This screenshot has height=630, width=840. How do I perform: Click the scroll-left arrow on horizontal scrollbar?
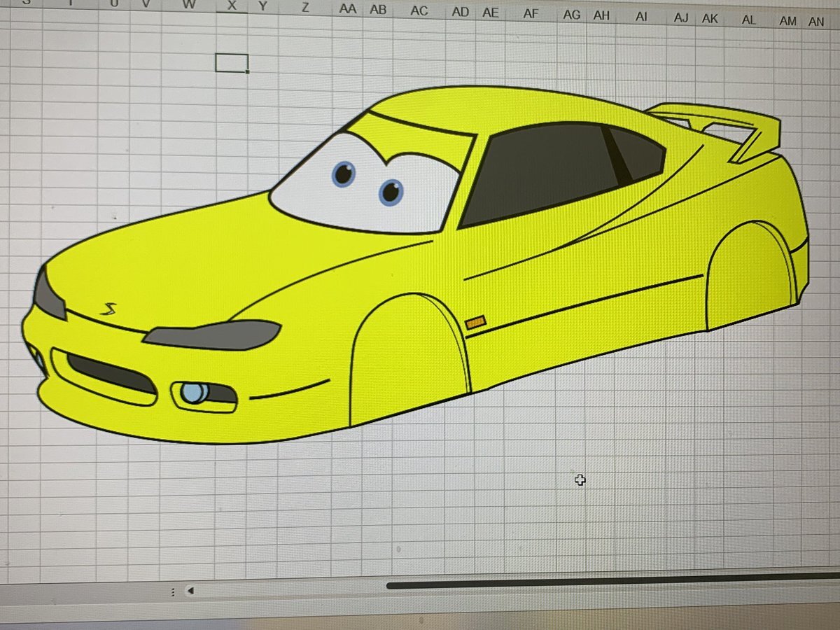[190, 591]
